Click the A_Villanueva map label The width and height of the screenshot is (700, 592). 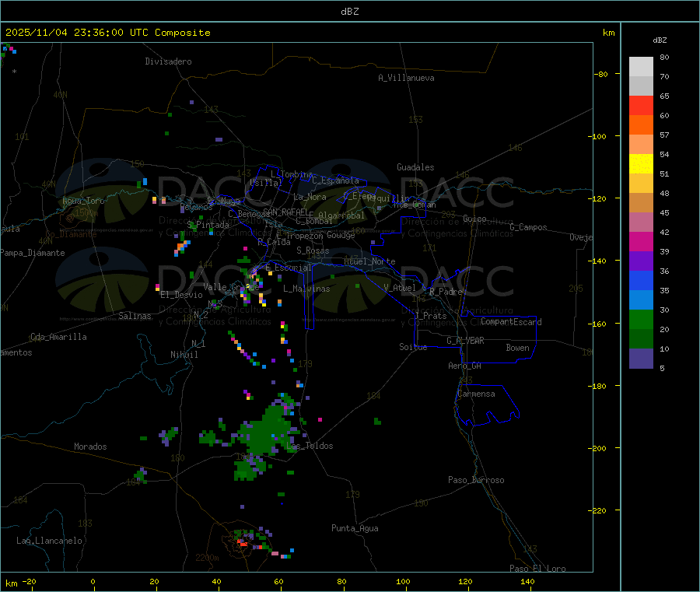[x=406, y=78]
